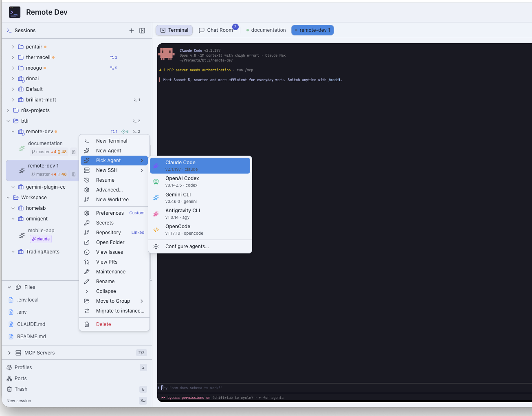Expand the pentair folder

(x=13, y=47)
